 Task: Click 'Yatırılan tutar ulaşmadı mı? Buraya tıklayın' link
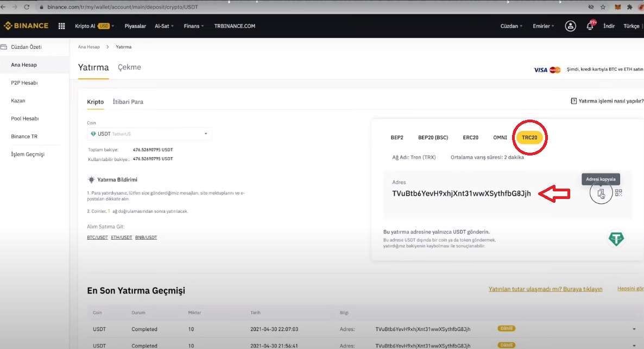[x=545, y=289]
